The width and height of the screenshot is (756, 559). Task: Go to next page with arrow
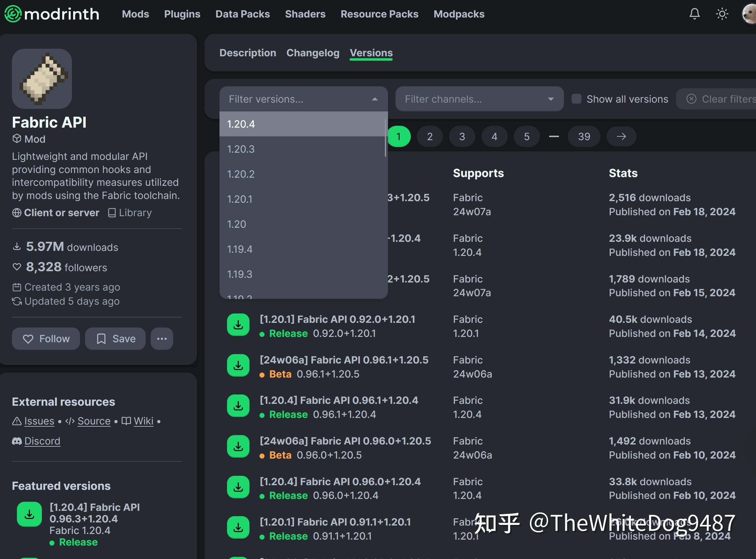tap(621, 136)
